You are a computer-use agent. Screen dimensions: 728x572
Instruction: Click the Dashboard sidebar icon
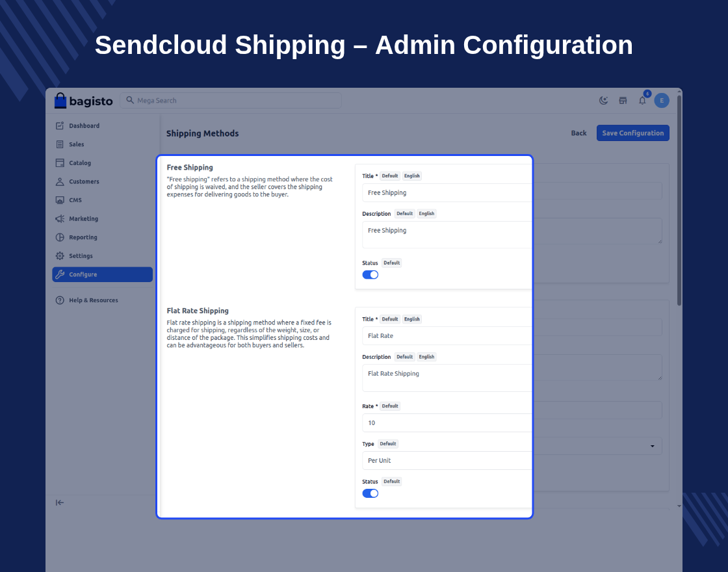60,126
